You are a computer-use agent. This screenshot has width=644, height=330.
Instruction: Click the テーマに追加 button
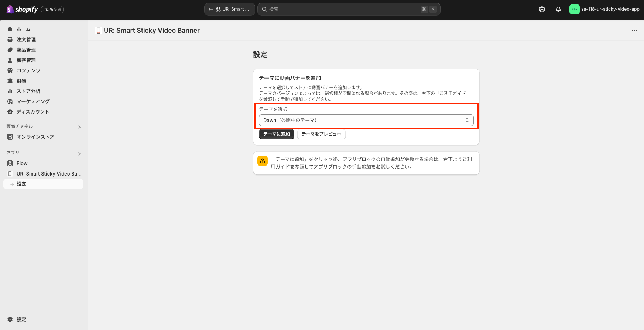tap(276, 134)
